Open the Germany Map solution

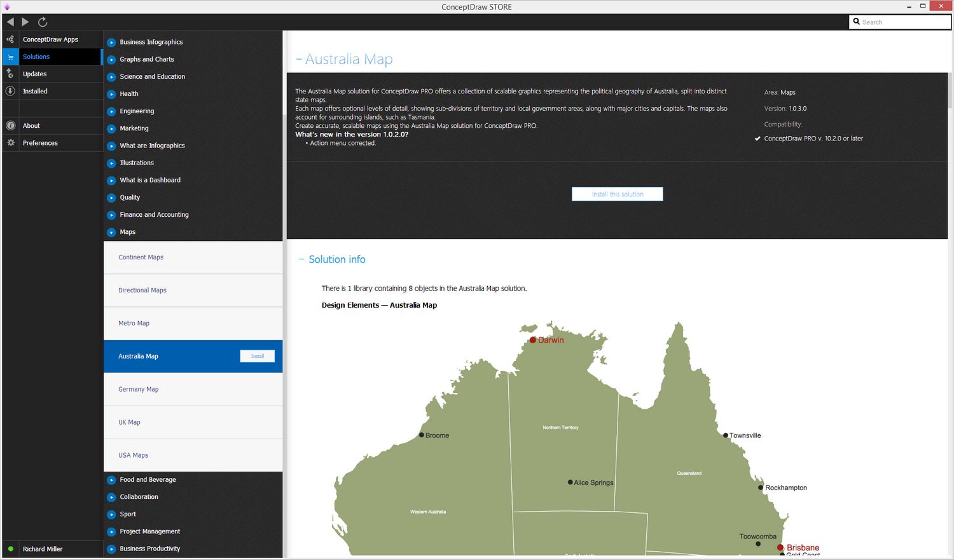(x=193, y=390)
